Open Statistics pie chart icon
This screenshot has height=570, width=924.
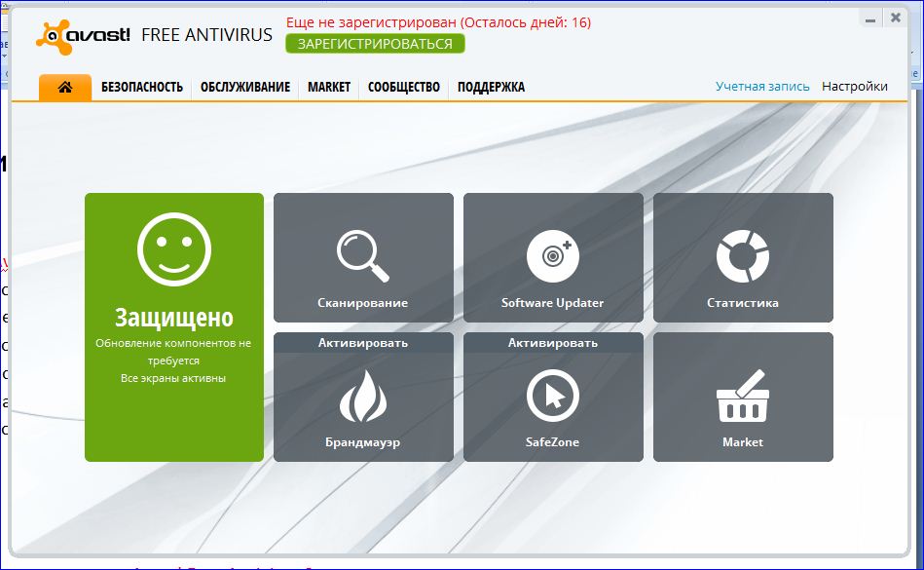pos(743,256)
